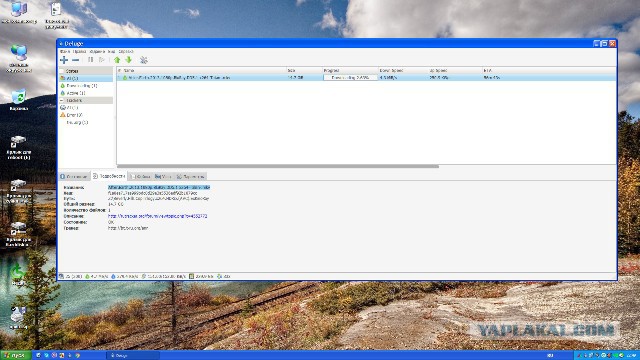The height and width of the screenshot is (360, 640).
Task: Click the download speed status bar indicator
Action: [96, 276]
